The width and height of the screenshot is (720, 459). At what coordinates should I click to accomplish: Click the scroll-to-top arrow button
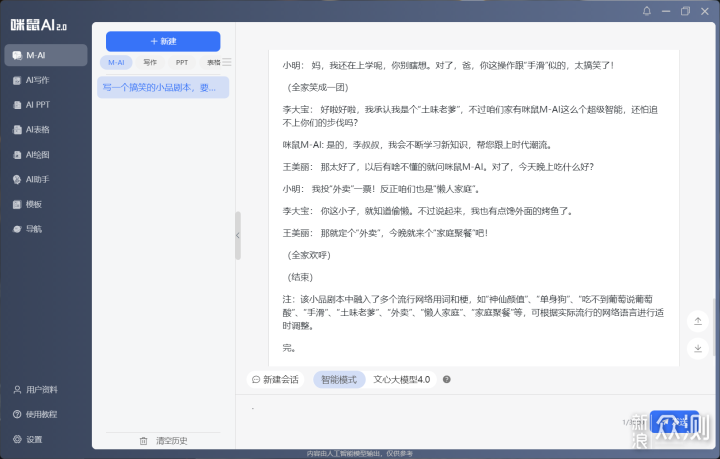tap(698, 321)
